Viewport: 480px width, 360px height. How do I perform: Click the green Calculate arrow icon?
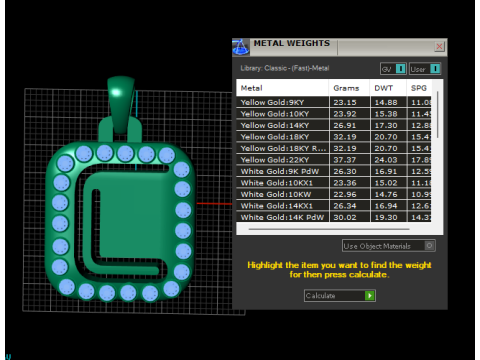click(x=369, y=296)
